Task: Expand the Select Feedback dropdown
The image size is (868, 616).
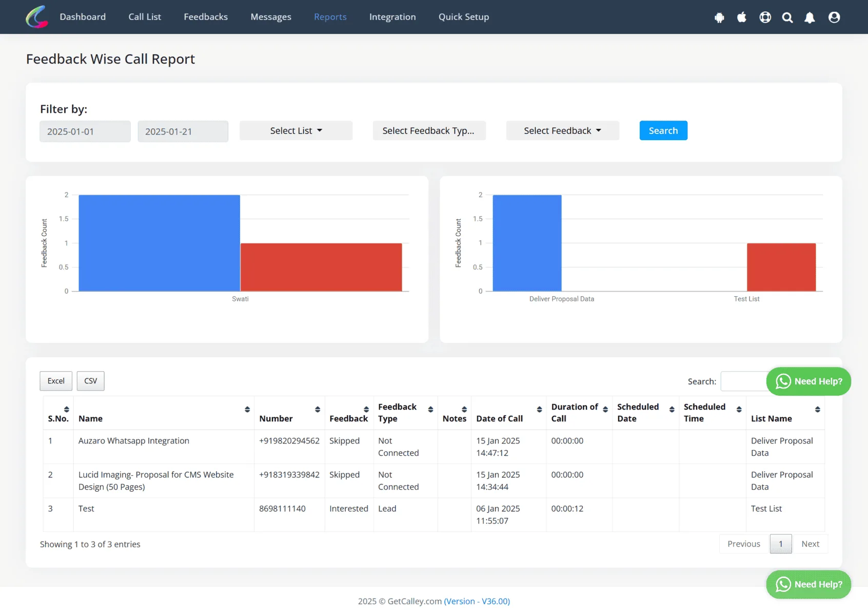Action: [562, 130]
